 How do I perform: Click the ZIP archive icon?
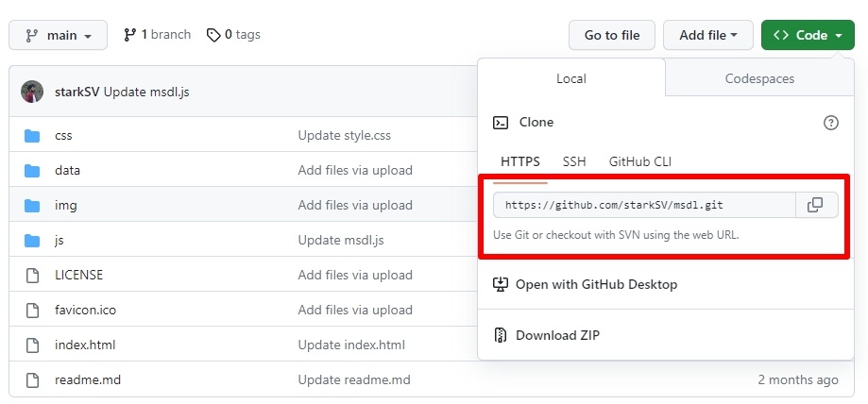501,335
